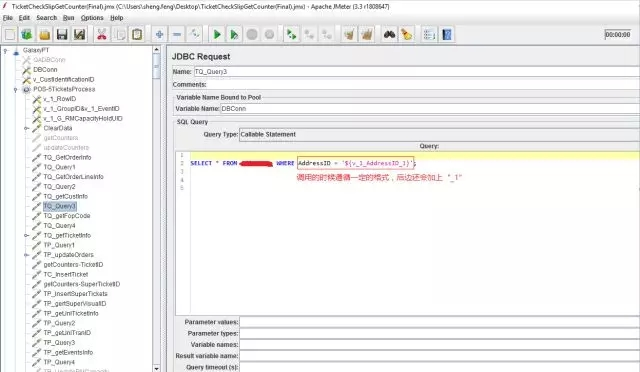This screenshot has width=640, height=372.
Task: Open the Help menu
Action: pos(117,18)
